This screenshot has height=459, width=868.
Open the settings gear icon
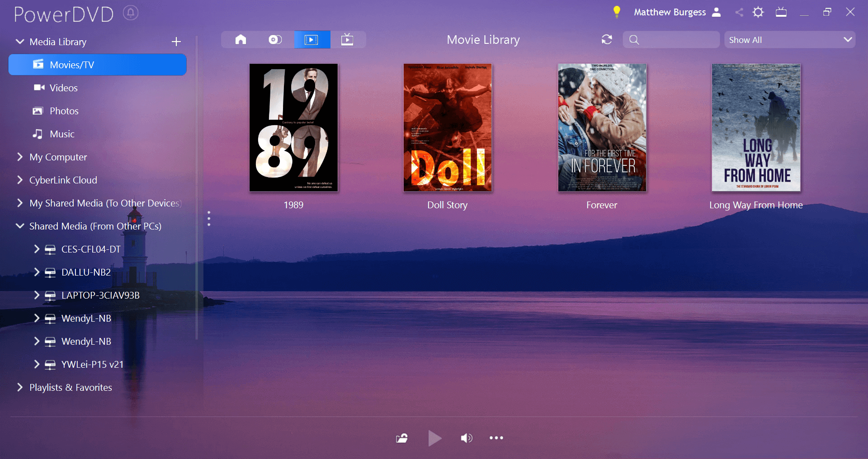click(758, 12)
